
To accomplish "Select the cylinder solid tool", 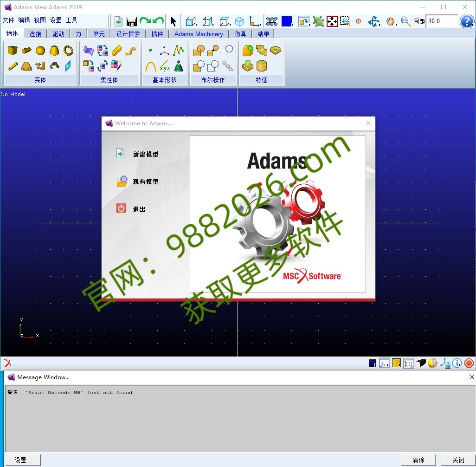I will tap(26, 50).
